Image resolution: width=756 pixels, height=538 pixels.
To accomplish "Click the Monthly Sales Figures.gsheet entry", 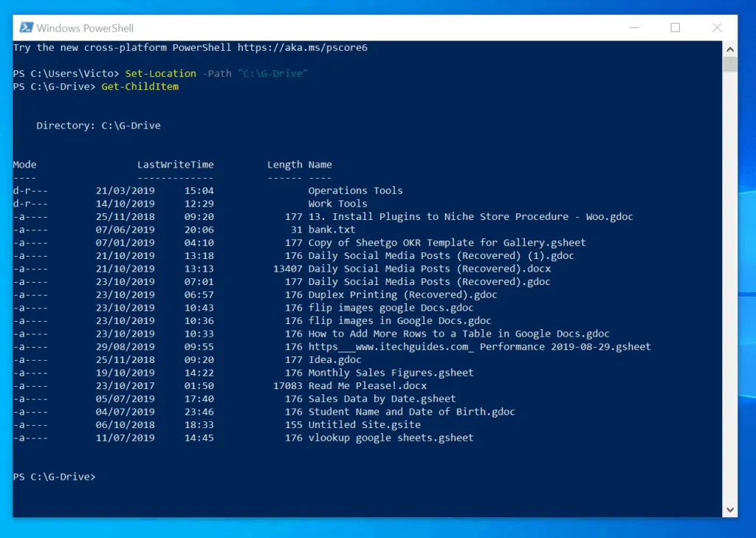I will pyautogui.click(x=391, y=373).
